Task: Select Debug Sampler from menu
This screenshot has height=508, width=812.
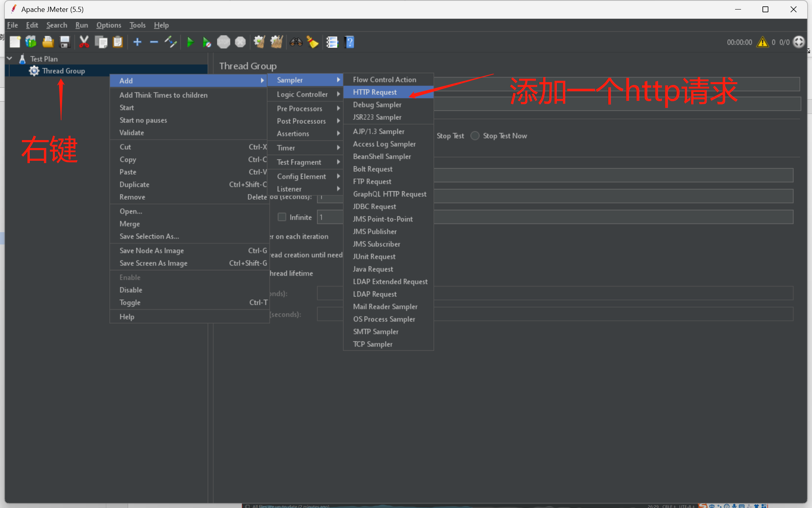Action: (x=377, y=104)
